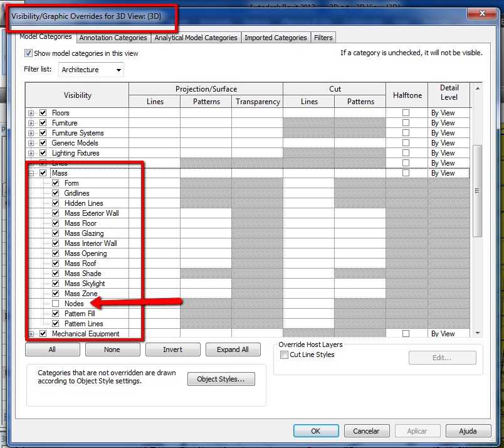Expand the Generic Models category
This screenshot has width=504, height=448.
pyautogui.click(x=31, y=143)
